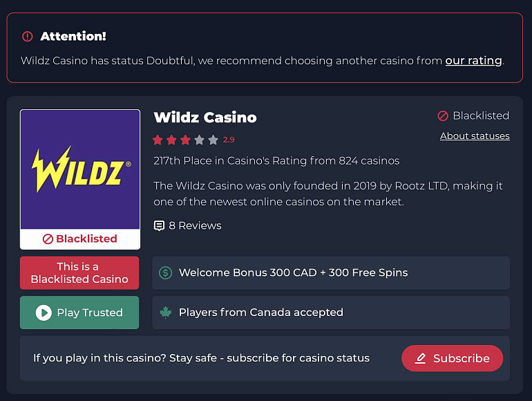Click the Play Trusted button
532x401 pixels.
tap(79, 313)
